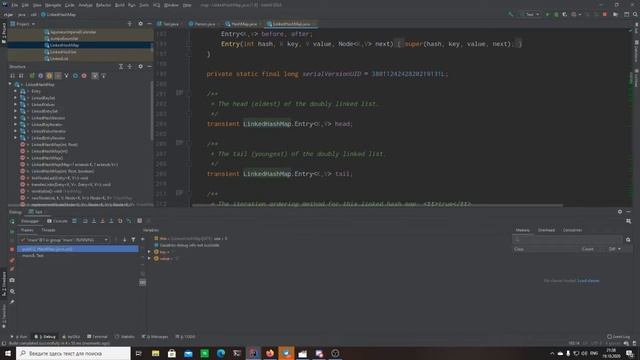Open Firefox from the Windows taskbar
This screenshot has height=360, width=640.
pos(270,353)
